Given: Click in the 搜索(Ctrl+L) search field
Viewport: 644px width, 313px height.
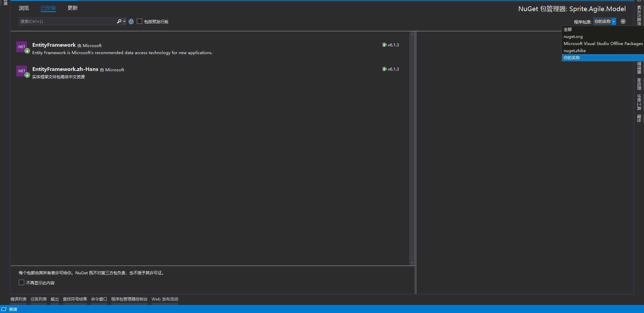Looking at the screenshot, I should tap(67, 21).
